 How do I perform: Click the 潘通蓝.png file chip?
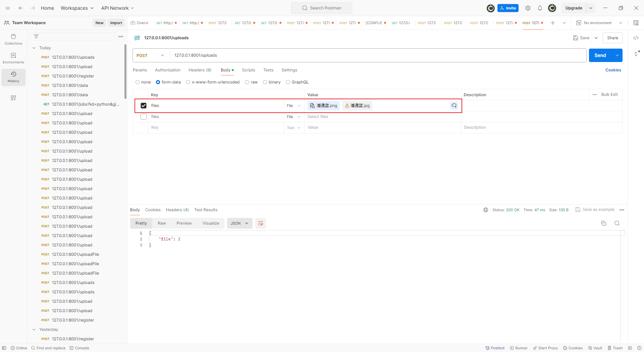[x=324, y=106]
